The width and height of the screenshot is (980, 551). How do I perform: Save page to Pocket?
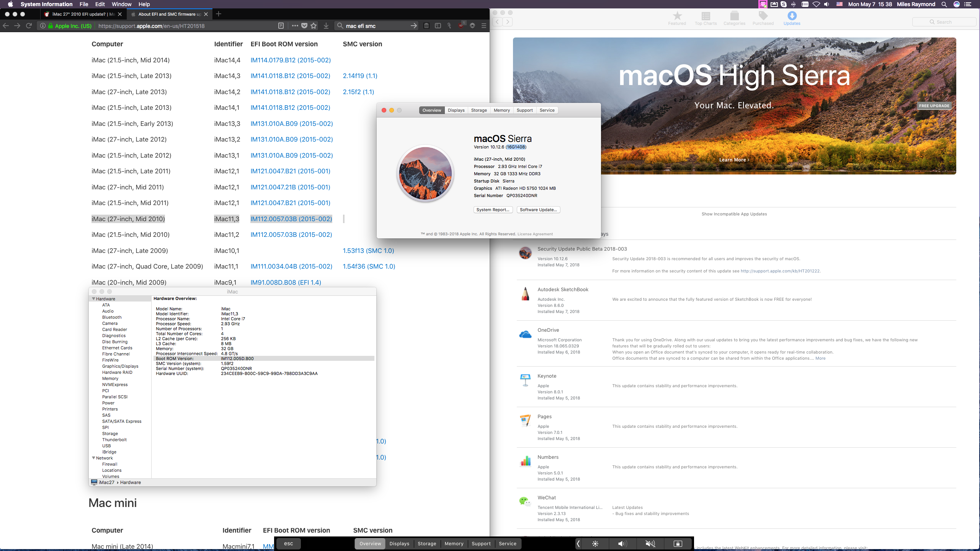(304, 26)
